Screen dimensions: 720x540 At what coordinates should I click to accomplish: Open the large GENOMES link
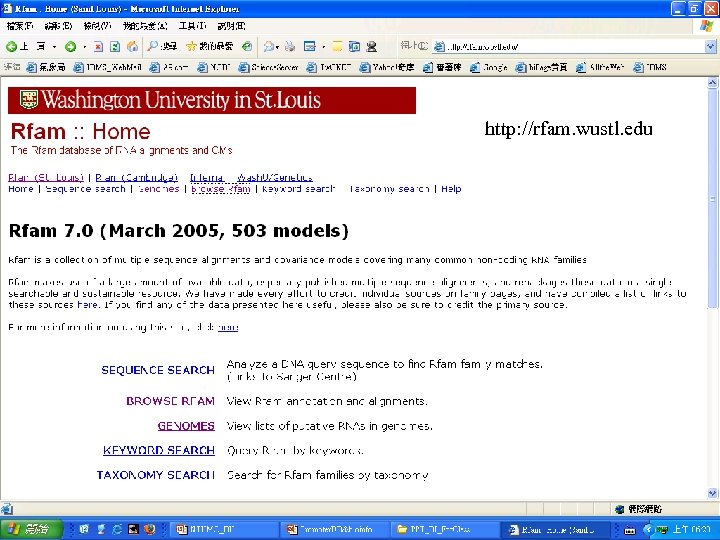[x=186, y=426]
